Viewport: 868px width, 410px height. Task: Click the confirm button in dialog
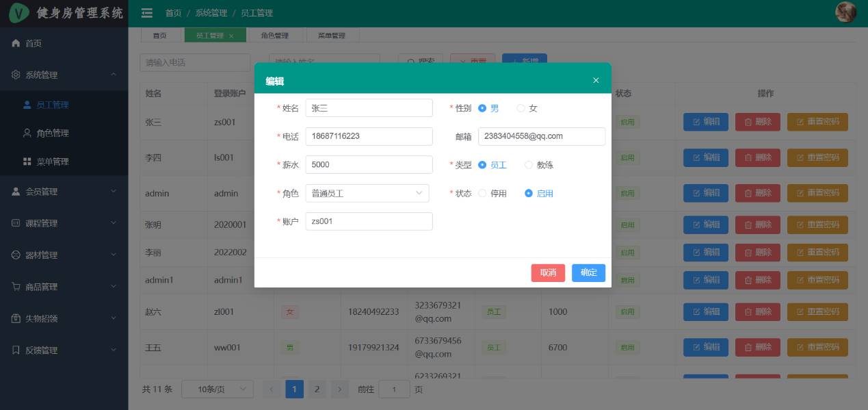pos(588,273)
